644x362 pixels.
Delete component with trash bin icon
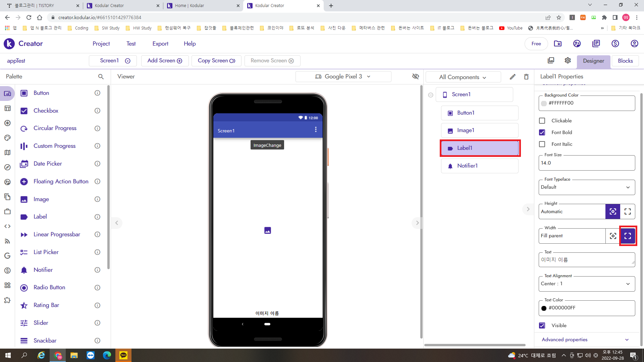point(526,77)
